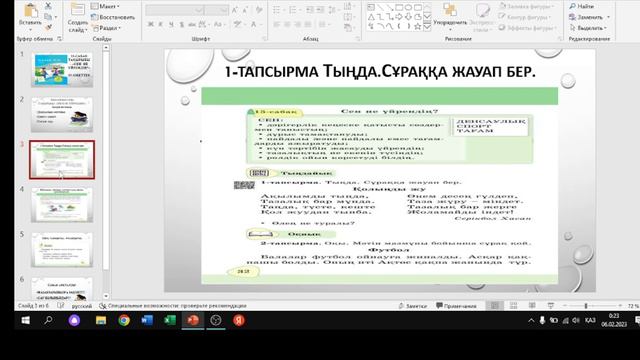This screenshot has height=360, width=640.
Task: Select the rectangle shape in shapes gallery
Action: [399, 7]
